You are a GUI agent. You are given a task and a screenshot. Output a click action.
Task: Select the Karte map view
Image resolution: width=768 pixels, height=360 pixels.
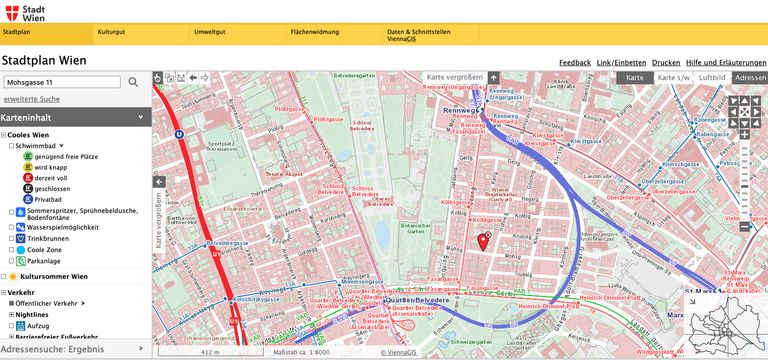(635, 78)
